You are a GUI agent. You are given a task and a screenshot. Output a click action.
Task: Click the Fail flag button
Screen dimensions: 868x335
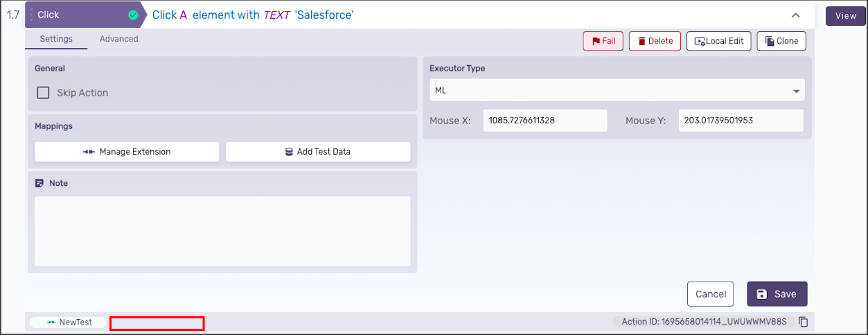603,41
